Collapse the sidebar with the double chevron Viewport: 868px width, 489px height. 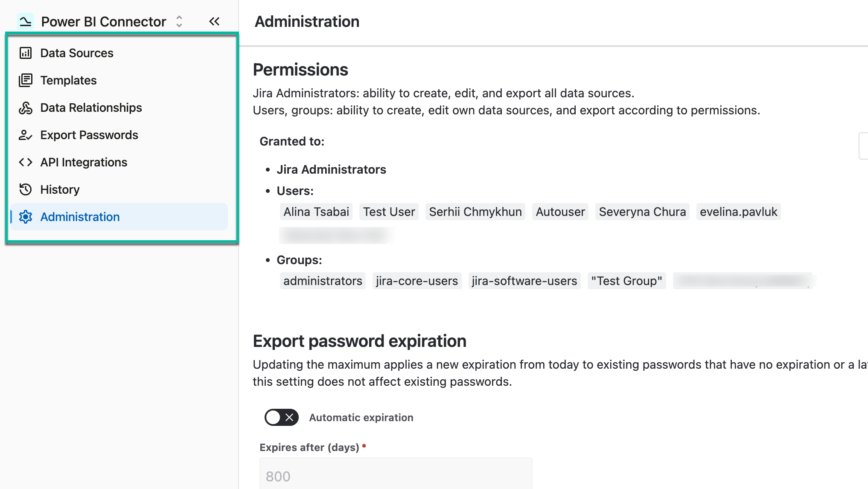tap(214, 21)
